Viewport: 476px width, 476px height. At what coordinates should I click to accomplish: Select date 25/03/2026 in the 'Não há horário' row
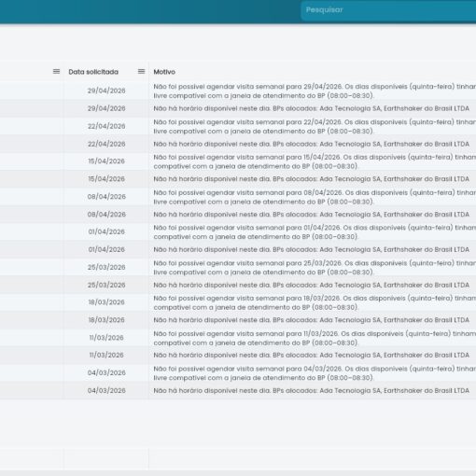click(x=106, y=285)
